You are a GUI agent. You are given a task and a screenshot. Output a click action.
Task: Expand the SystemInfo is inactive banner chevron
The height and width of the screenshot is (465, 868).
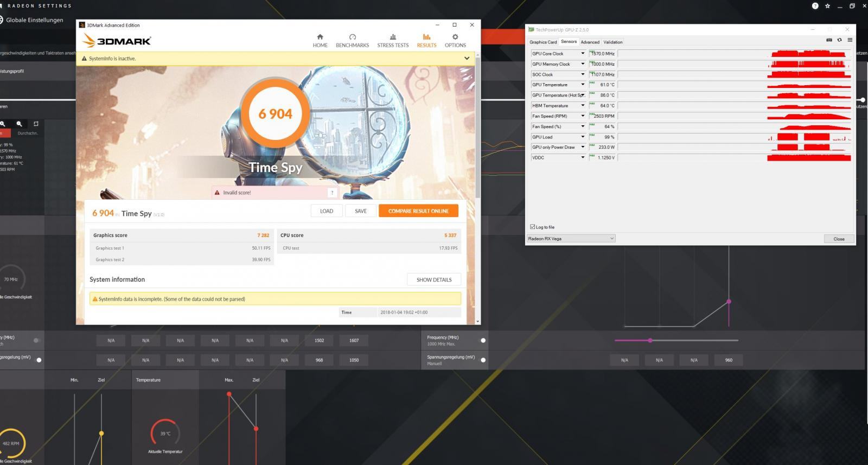467,58
